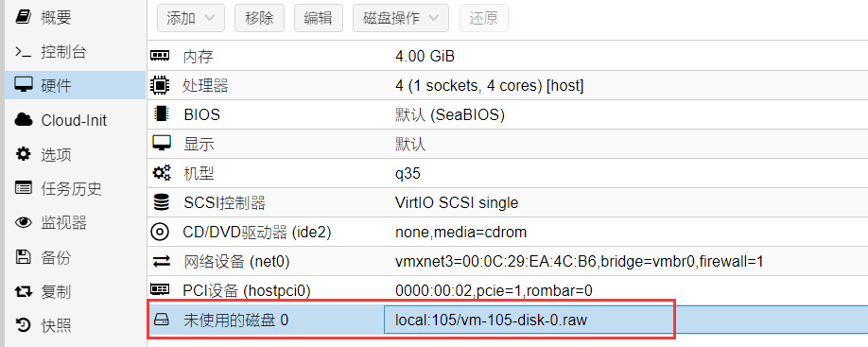The image size is (868, 347).
Task: Select the 硬件 tab in sidebar
Action: pos(76,85)
